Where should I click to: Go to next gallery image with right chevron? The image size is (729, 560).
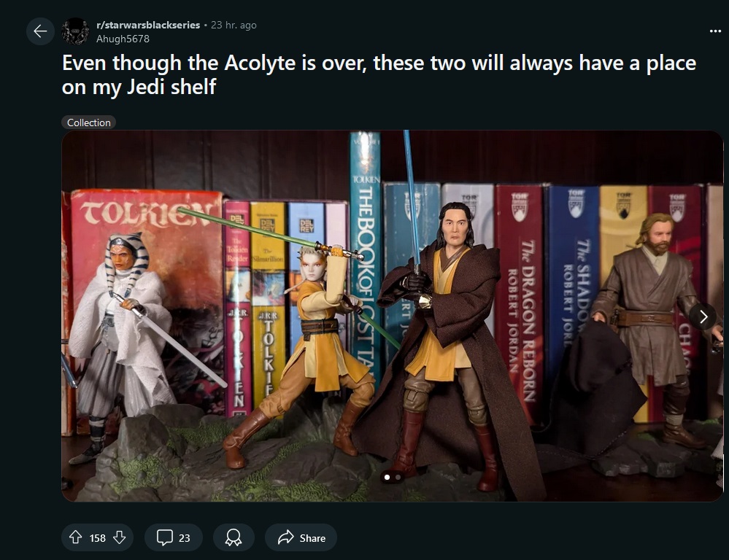[703, 317]
